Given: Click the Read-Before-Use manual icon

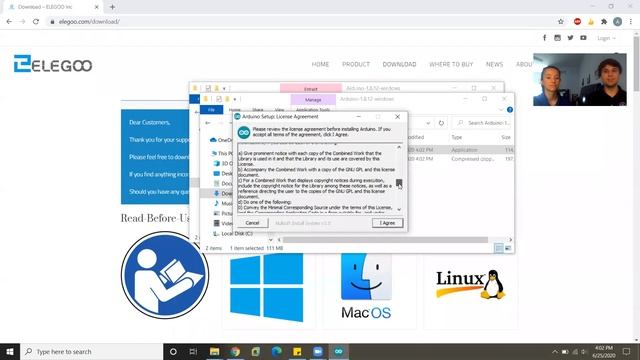Looking at the screenshot, I should pos(165,275).
